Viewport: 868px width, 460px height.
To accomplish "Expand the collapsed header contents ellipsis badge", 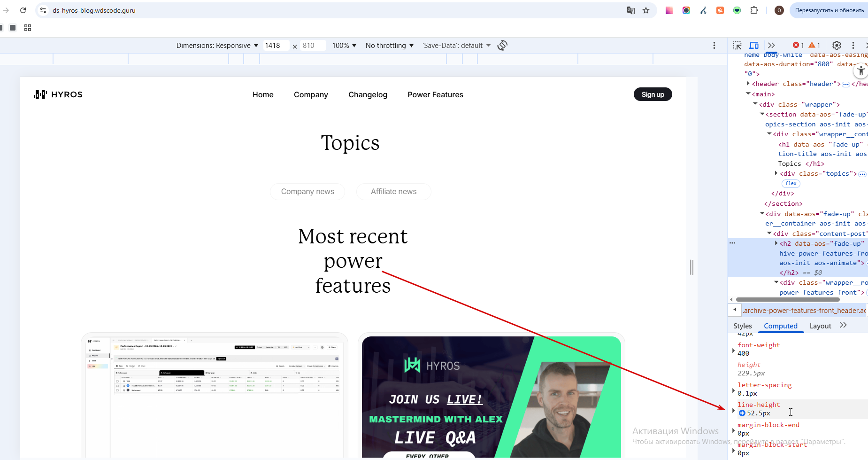I will pos(845,84).
